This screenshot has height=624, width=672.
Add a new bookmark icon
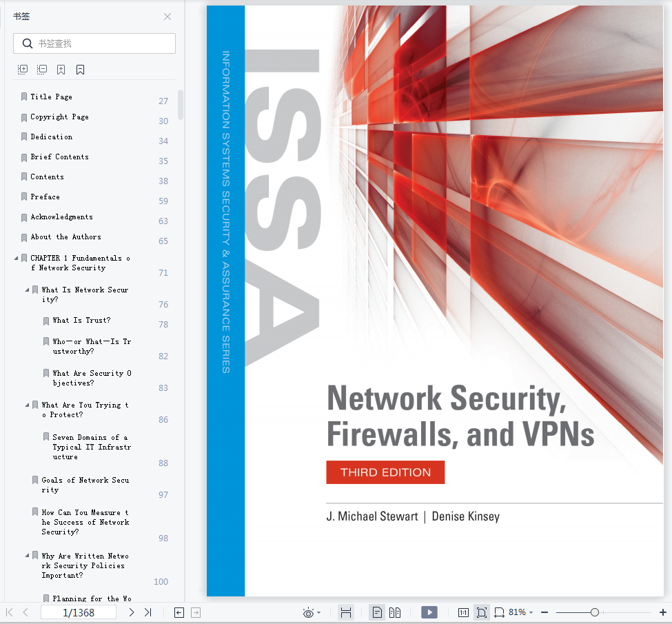(61, 70)
